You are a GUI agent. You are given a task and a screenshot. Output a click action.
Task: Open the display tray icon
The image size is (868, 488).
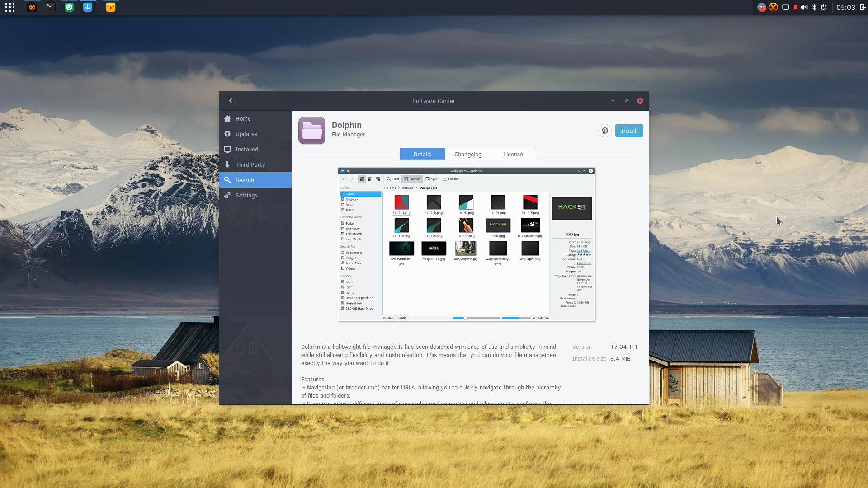pyautogui.click(x=786, y=7)
